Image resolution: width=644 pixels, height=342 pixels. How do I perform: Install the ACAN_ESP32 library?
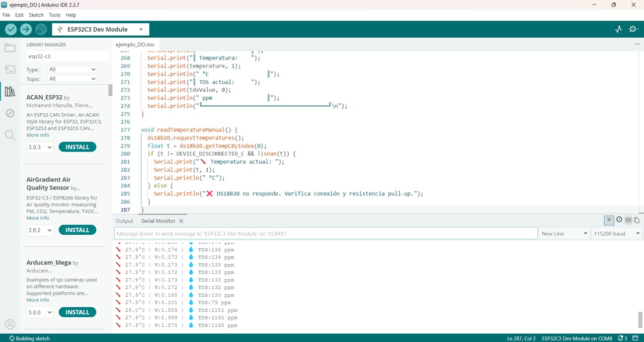click(77, 147)
